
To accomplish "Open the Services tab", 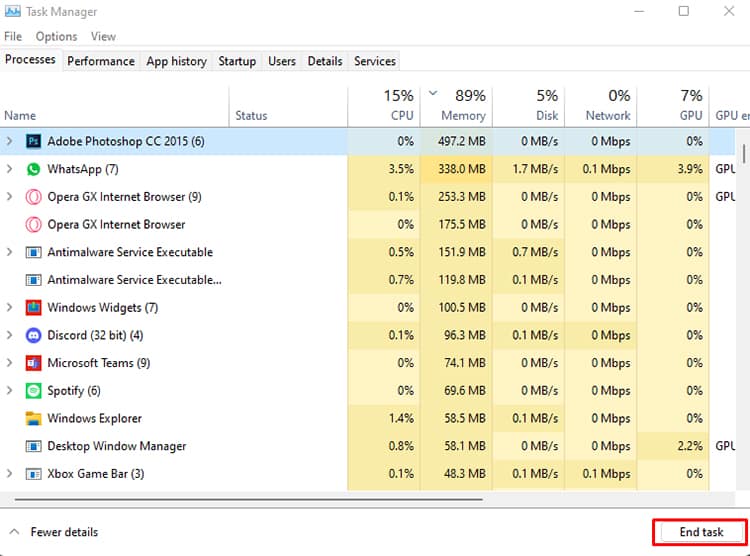I will (375, 61).
